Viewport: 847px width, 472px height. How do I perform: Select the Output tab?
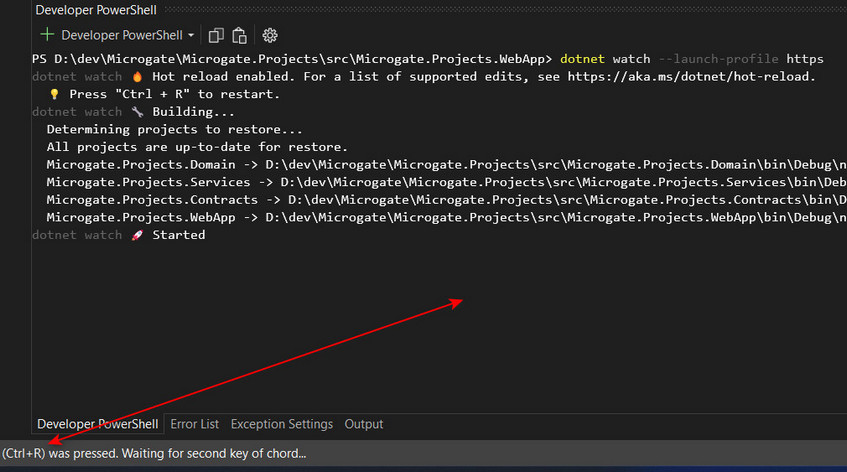(364, 424)
